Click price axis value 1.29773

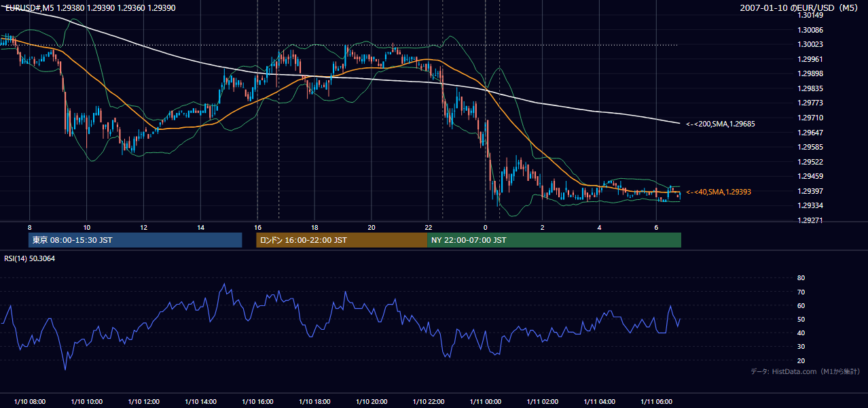coord(812,103)
